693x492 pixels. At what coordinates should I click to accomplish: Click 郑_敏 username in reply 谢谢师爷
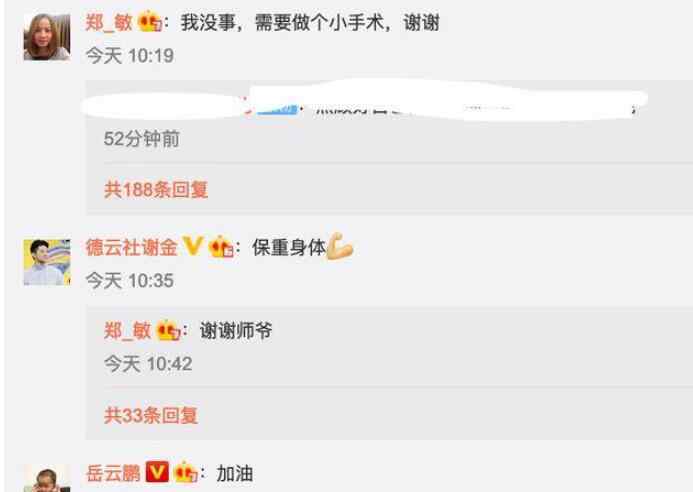127,331
